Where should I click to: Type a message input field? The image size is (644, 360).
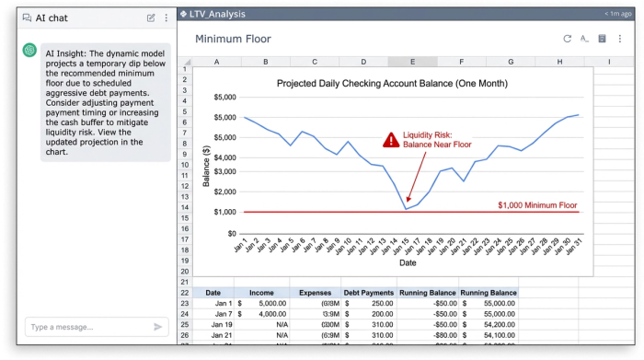pos(97,327)
